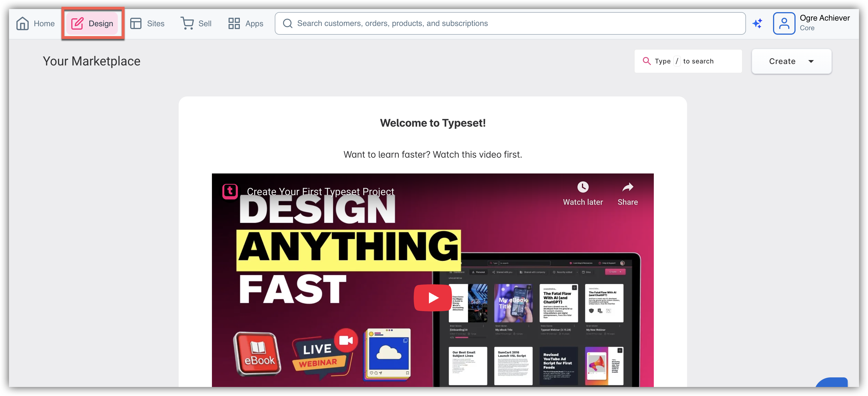Image resolution: width=868 pixels, height=396 pixels.
Task: Open the Create Your First Typeset Project title
Action: (320, 191)
